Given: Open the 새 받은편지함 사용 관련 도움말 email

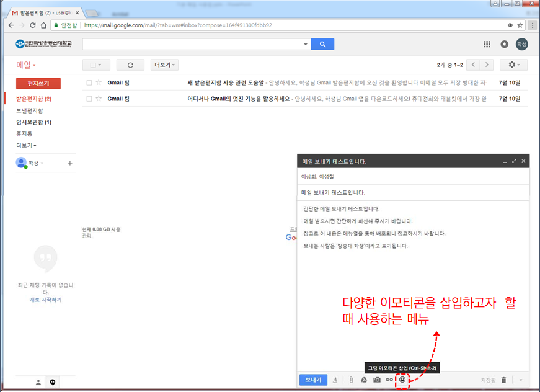Looking at the screenshot, I should (x=305, y=82).
